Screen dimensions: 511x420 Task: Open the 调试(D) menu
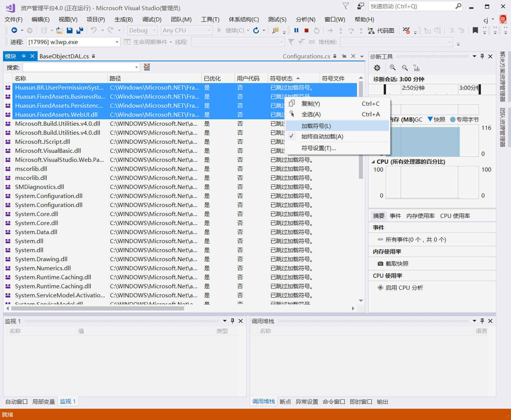point(152,19)
